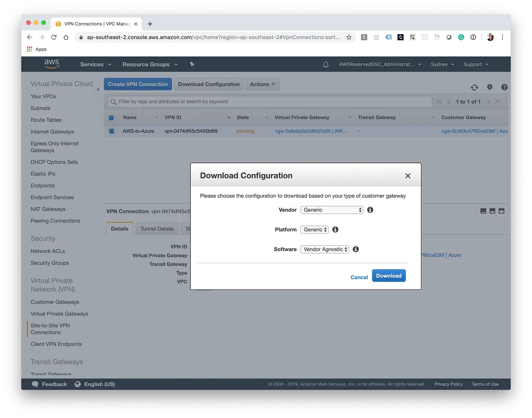Open the Software dropdown Vendor Agnostic

[325, 250]
